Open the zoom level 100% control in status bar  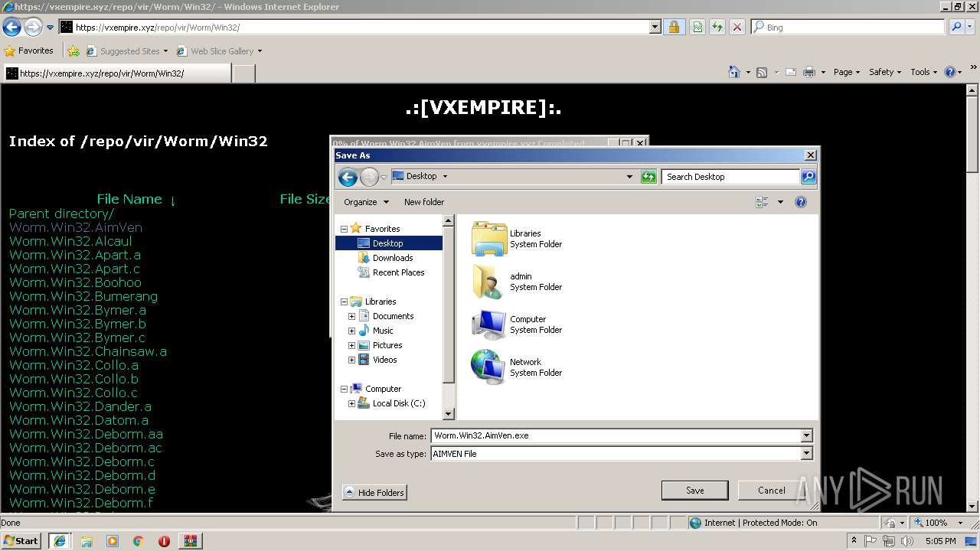tap(936, 523)
